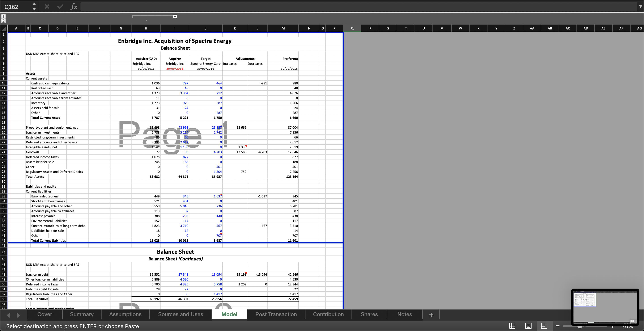Click the 'Pro forma' column heading
Screen dimensions: 644x331
(290, 59)
